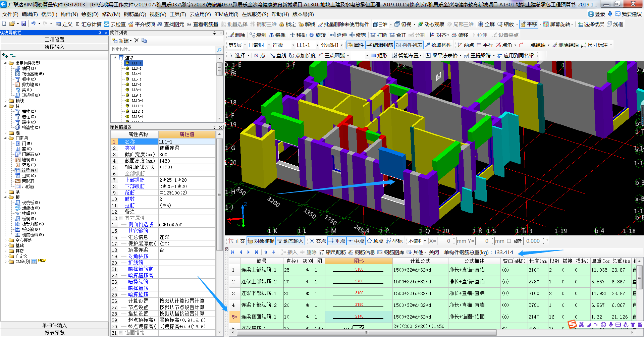Toggle the 属性 properties panel button
644x337 pixels.
tap(356, 45)
